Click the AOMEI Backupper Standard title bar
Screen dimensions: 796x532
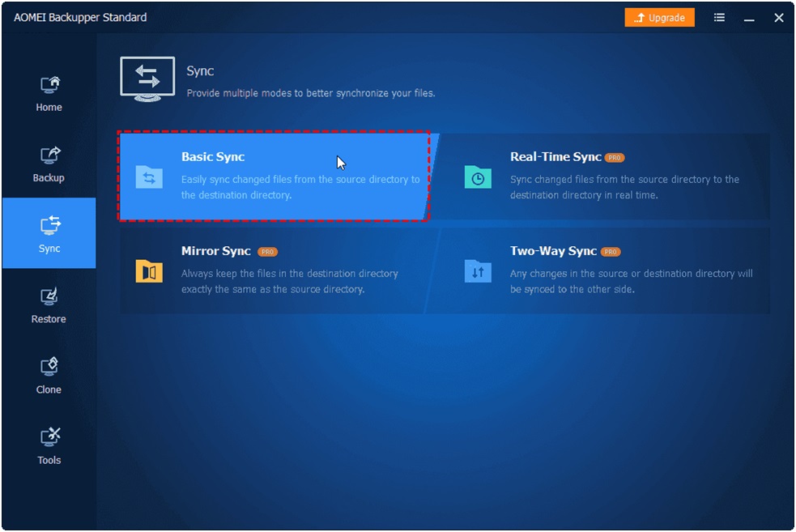pyautogui.click(x=78, y=17)
